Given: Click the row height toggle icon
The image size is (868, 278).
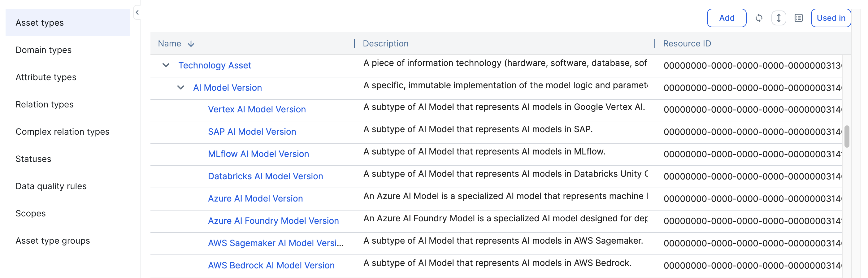Looking at the screenshot, I should [x=778, y=18].
